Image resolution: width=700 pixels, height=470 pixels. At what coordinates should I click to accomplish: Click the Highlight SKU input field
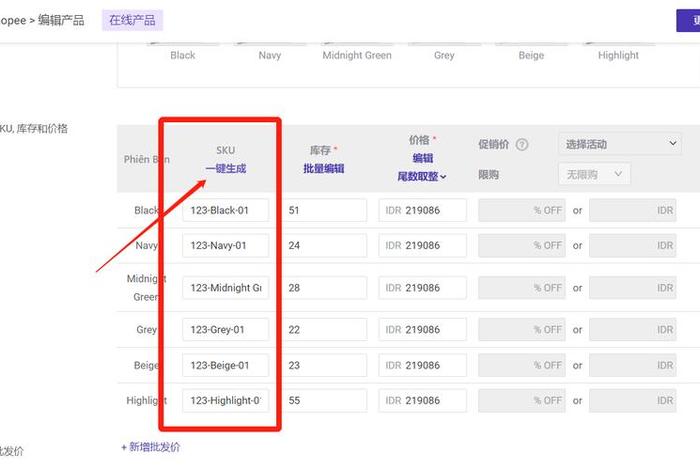[225, 401]
